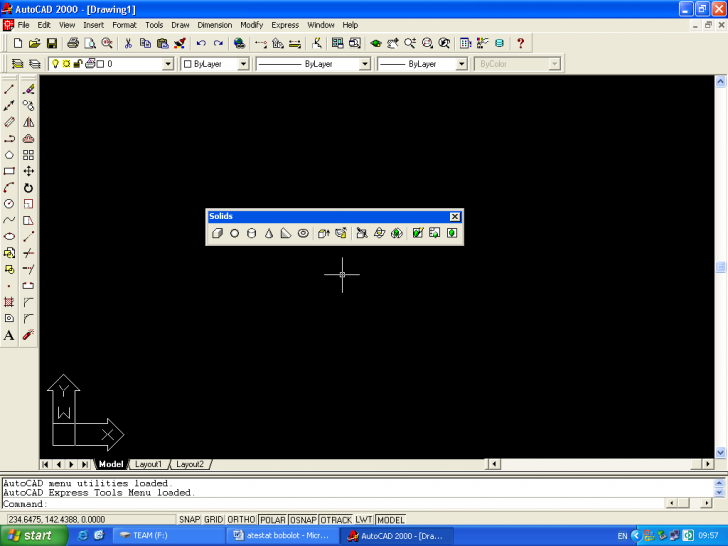
Task: Click the coordinates display in status bar
Action: pos(91,520)
